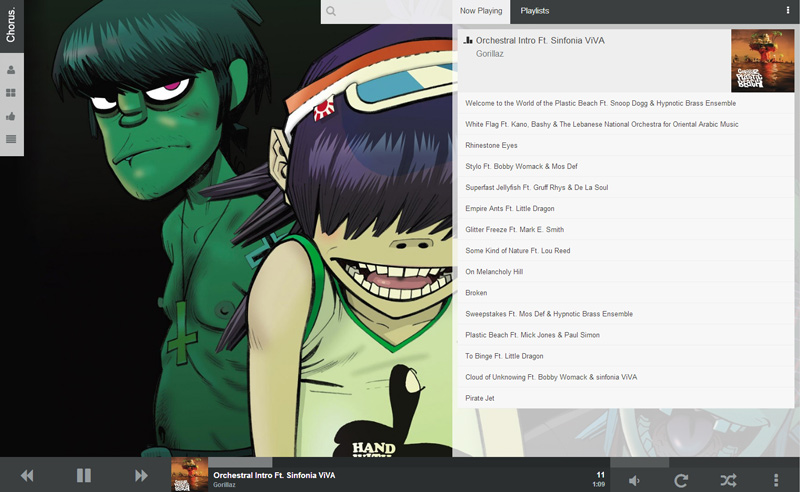Click the Gorillaz artist name in player bar
This screenshot has height=492, width=800.
pos(224,485)
